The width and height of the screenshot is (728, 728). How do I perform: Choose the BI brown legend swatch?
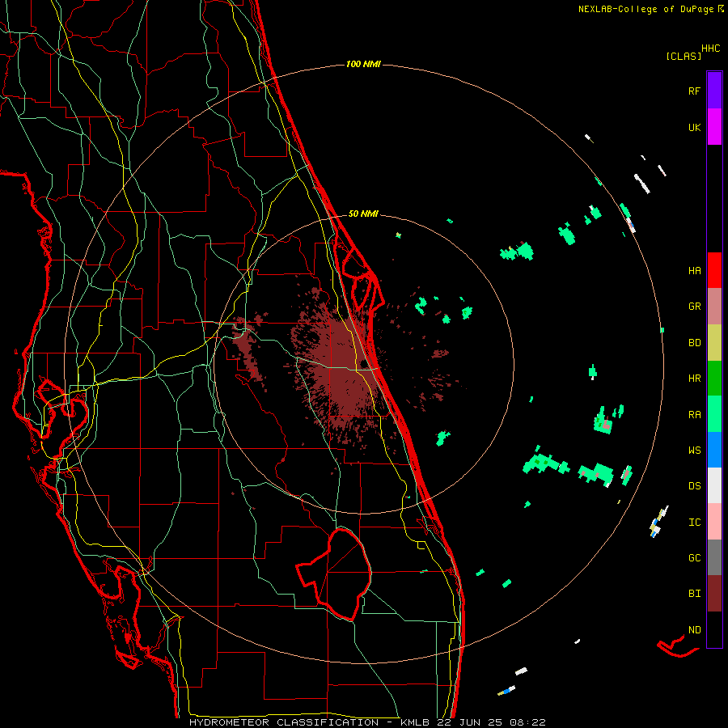[x=714, y=594]
